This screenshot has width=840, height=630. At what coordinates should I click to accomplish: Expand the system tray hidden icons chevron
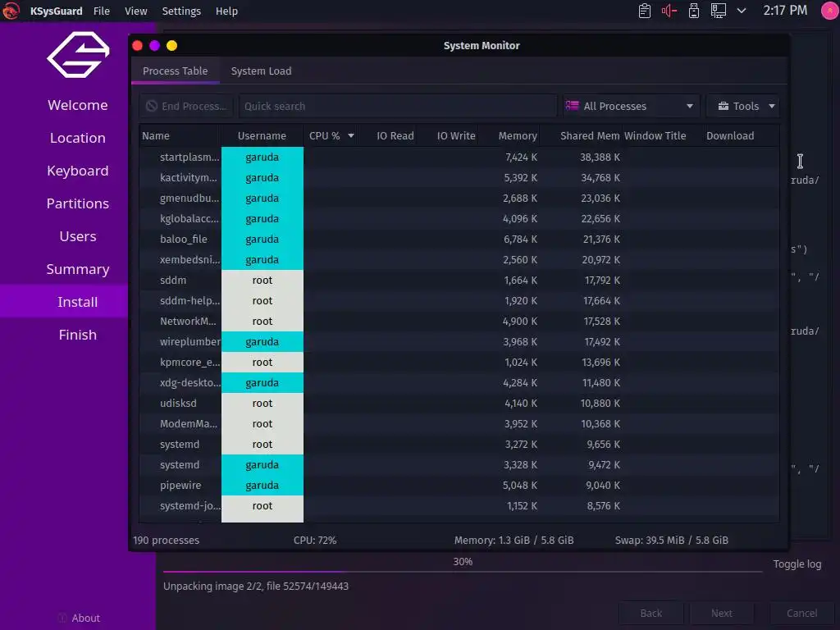coord(742,11)
